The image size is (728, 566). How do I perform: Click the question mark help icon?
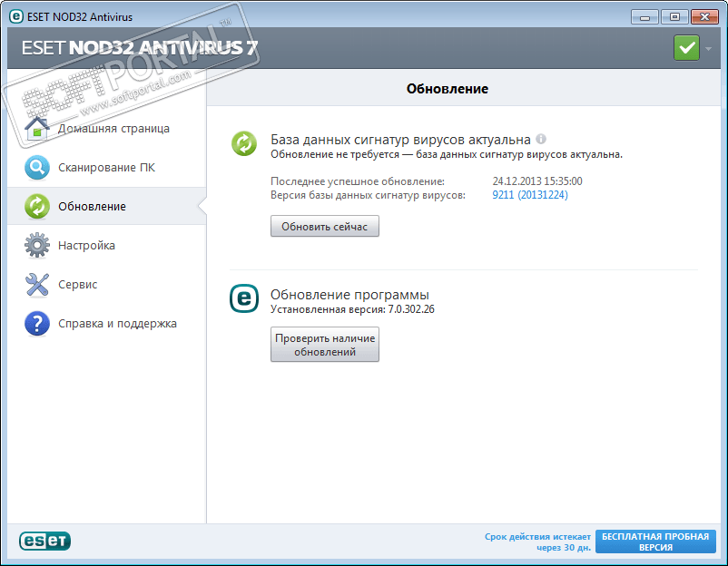click(37, 323)
